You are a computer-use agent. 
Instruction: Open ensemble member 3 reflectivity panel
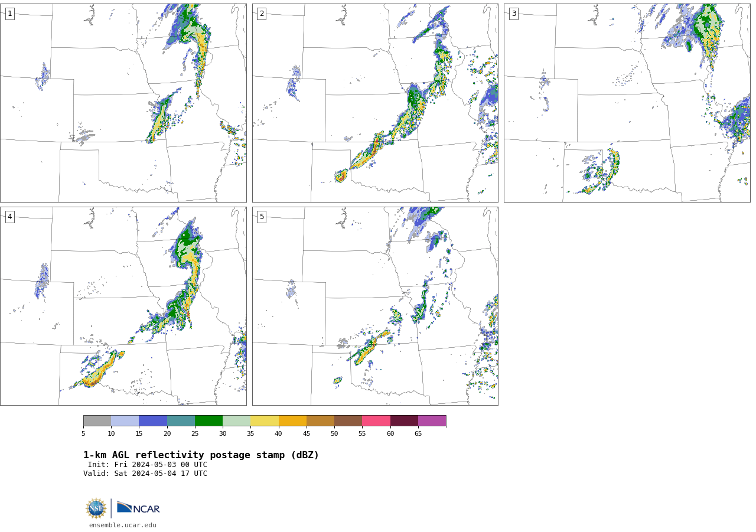click(x=627, y=103)
